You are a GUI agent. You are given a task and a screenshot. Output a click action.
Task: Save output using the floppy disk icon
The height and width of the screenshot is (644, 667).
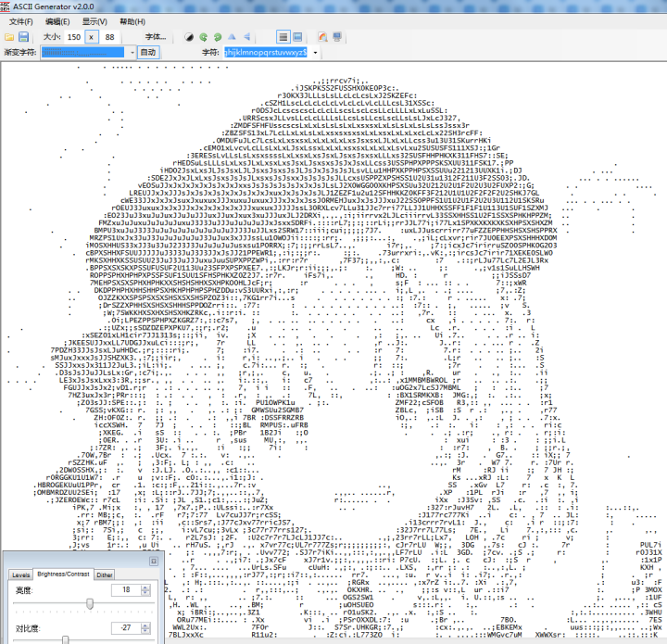pos(23,37)
